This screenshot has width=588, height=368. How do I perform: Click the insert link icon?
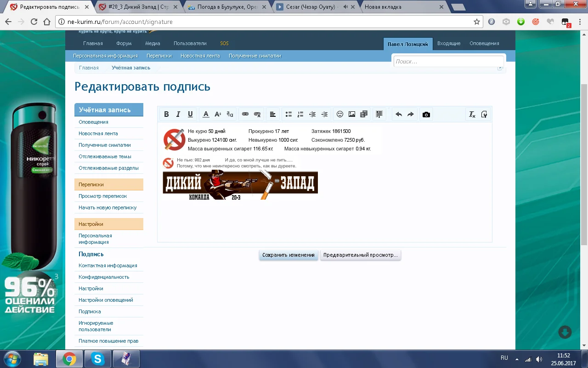coord(245,115)
